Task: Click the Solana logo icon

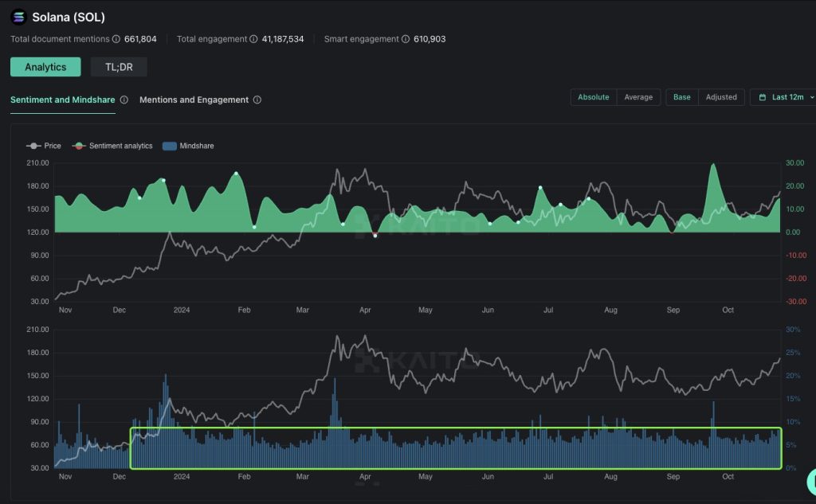Action: pos(19,18)
